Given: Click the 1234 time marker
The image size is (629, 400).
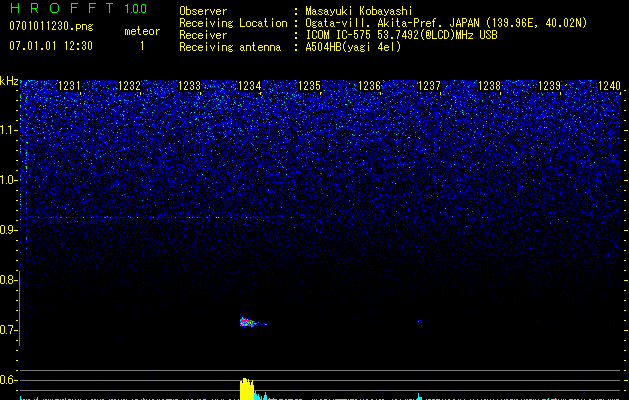Looking at the screenshot, I should (x=250, y=86).
